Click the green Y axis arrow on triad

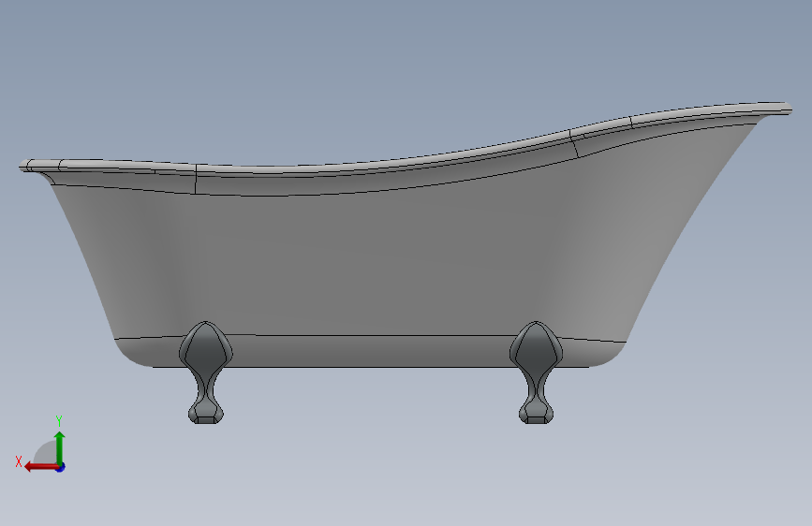[x=60, y=448]
